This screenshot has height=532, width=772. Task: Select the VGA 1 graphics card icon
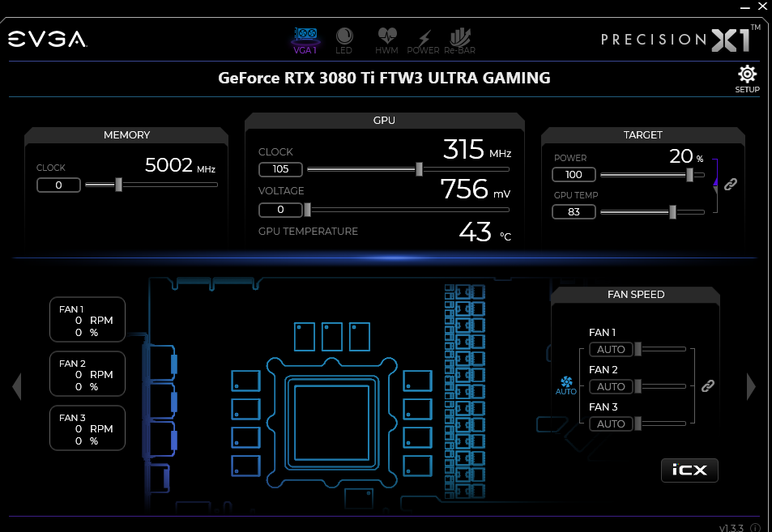[305, 39]
